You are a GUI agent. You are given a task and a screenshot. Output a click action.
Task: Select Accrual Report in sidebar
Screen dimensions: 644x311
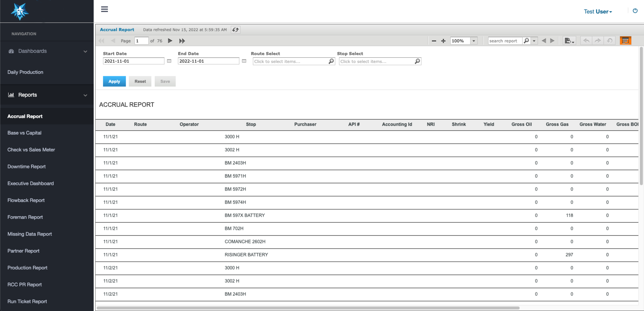pyautogui.click(x=25, y=116)
